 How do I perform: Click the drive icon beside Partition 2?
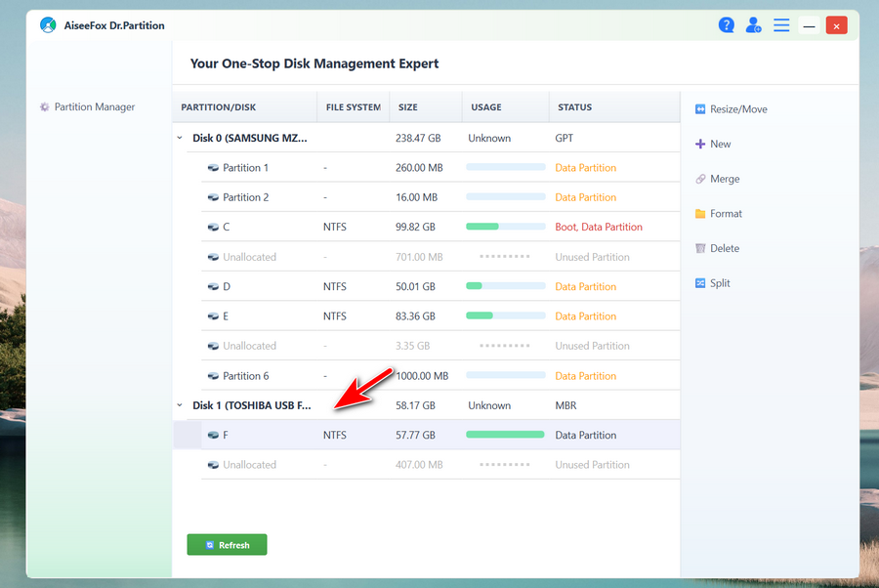coord(213,197)
